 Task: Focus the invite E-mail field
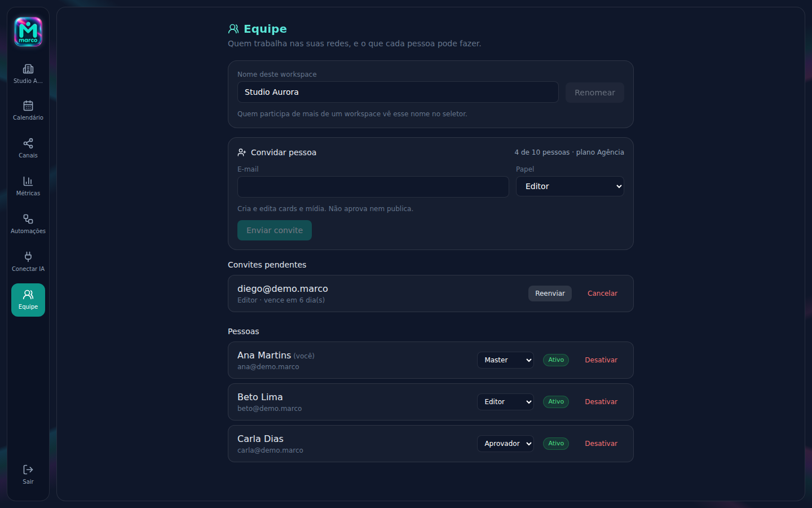pos(373,187)
